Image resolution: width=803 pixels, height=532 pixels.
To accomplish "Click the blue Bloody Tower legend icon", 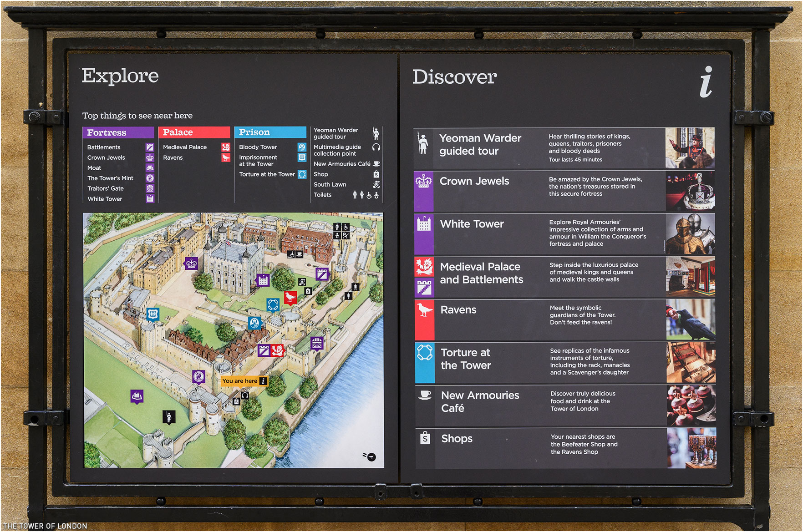I will tap(302, 147).
